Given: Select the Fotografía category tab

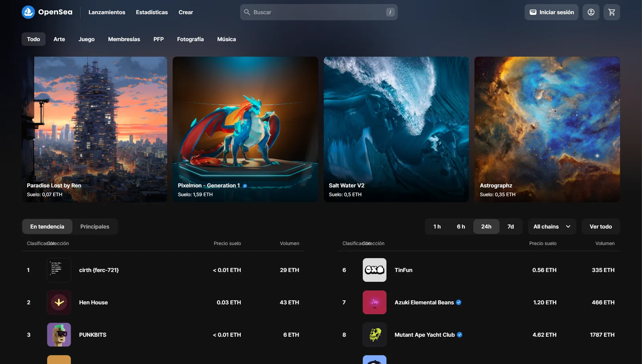Looking at the screenshot, I should (x=191, y=39).
